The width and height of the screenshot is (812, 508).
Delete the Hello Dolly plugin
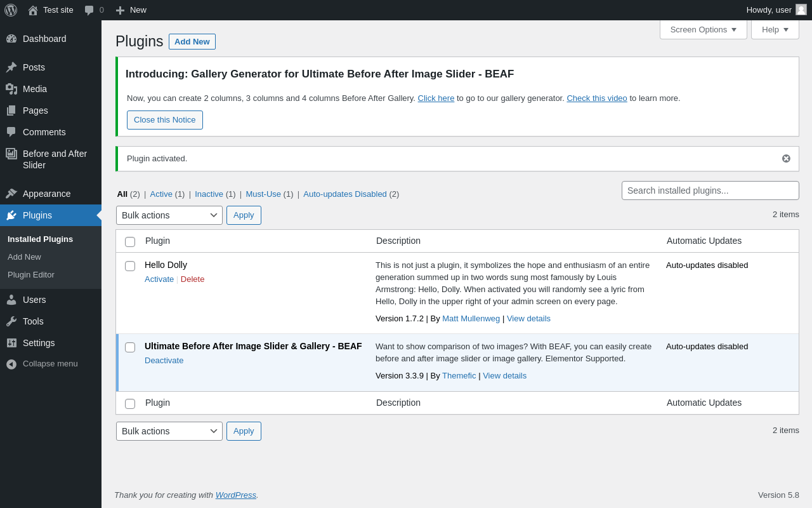pyautogui.click(x=192, y=279)
